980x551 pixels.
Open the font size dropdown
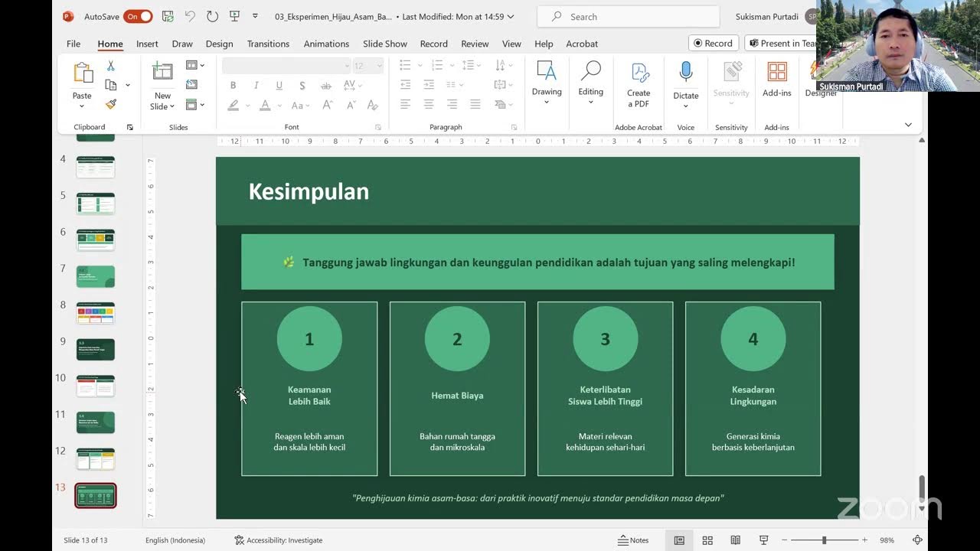click(x=378, y=66)
